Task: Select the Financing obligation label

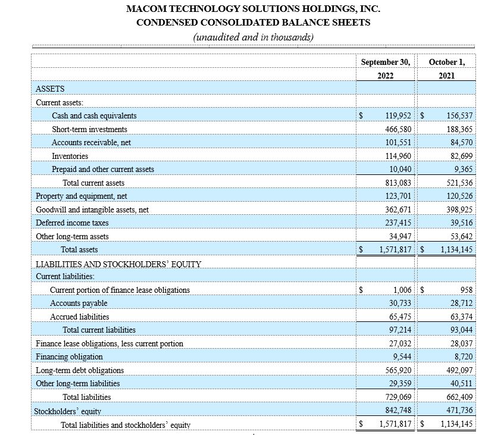Action: (69, 357)
